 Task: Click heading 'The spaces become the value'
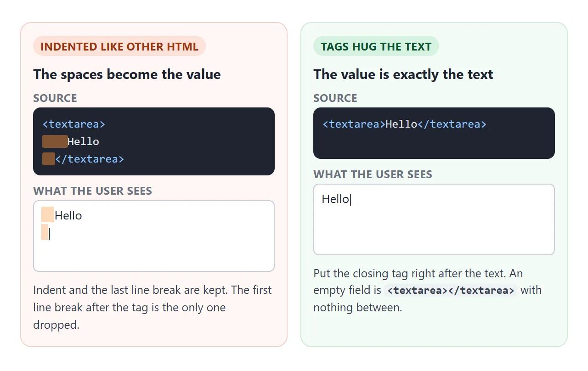(127, 74)
